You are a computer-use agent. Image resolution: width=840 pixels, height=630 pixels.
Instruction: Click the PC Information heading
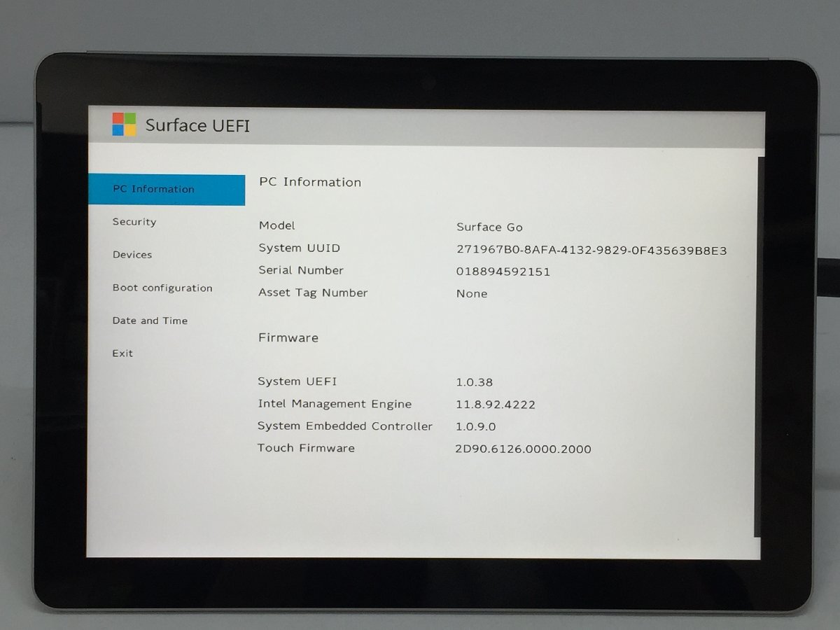pyautogui.click(x=310, y=182)
